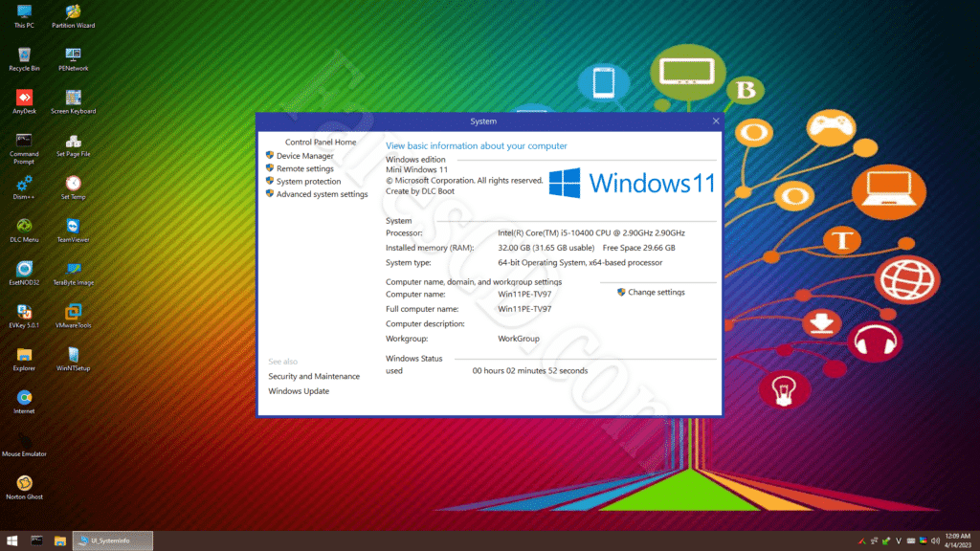Open the Internet browser desktop icon
The height and width of the screenshot is (551, 980).
click(x=24, y=402)
